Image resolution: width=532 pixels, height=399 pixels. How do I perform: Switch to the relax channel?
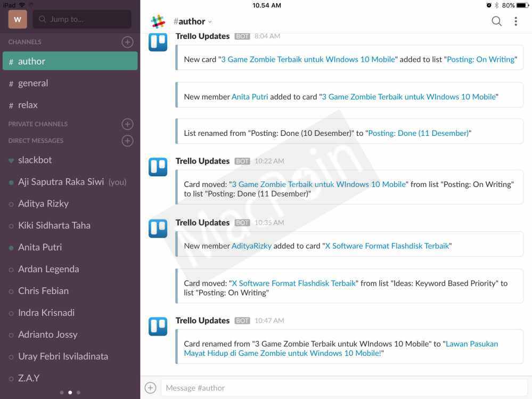coord(70,105)
